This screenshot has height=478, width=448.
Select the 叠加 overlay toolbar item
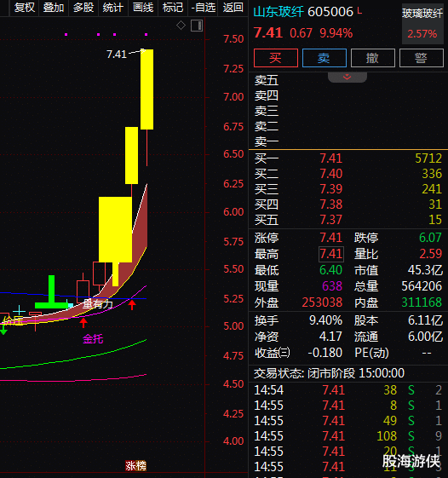[54, 8]
